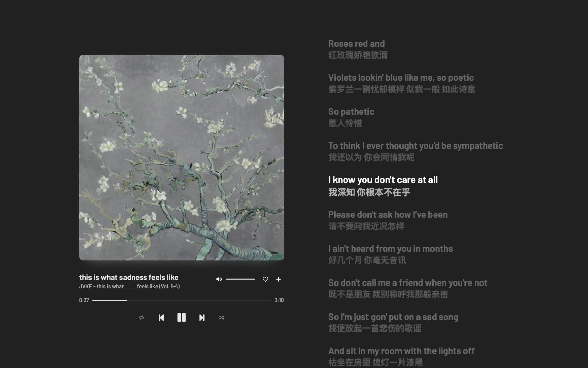The width and height of the screenshot is (588, 368).
Task: Open song title 'this is what sadness feels like'
Action: (129, 277)
